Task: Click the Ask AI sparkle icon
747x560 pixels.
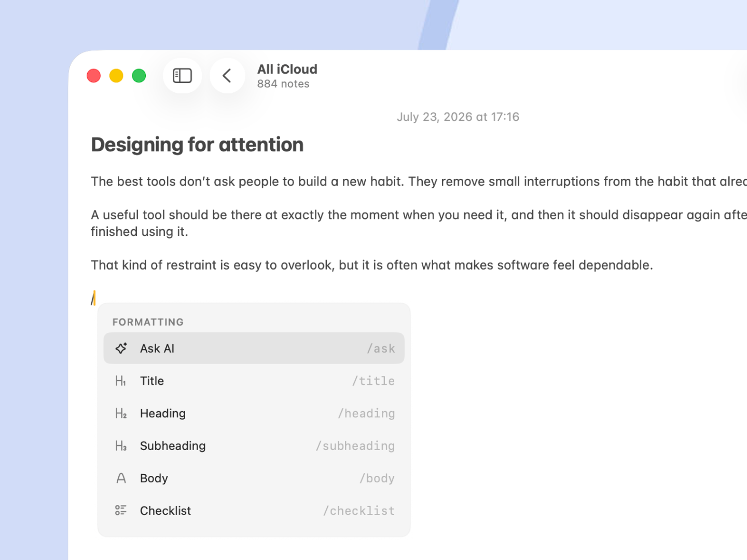Action: pos(121,348)
